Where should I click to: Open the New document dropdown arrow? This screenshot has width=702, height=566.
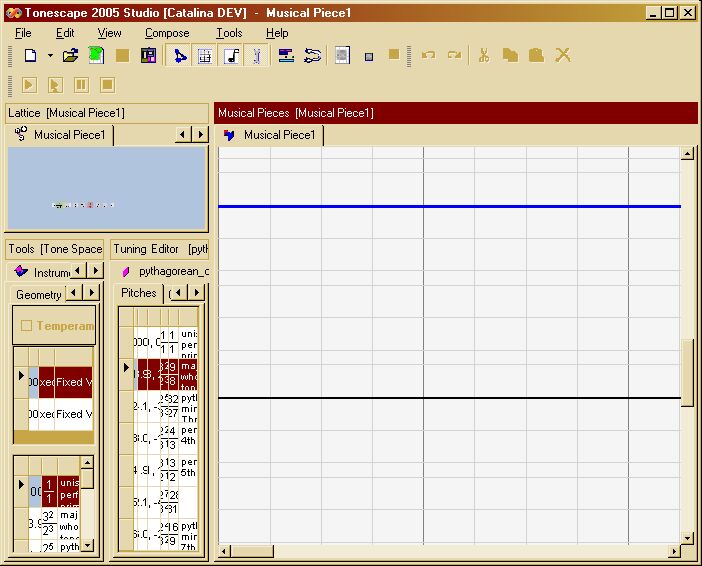(50, 56)
